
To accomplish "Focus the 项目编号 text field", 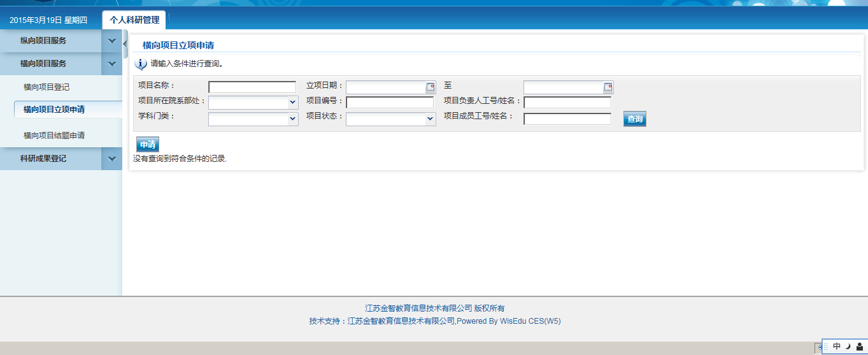I will click(x=390, y=102).
